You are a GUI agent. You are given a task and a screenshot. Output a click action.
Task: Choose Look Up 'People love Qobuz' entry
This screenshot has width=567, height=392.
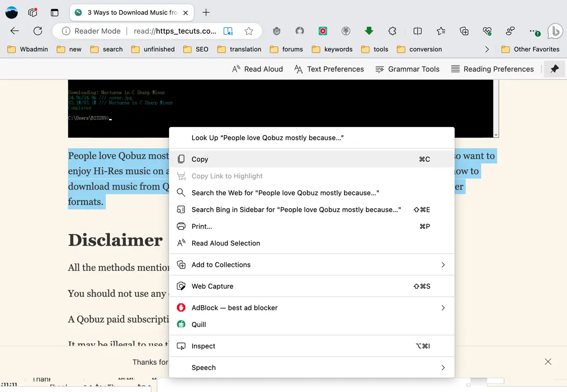[312, 138]
